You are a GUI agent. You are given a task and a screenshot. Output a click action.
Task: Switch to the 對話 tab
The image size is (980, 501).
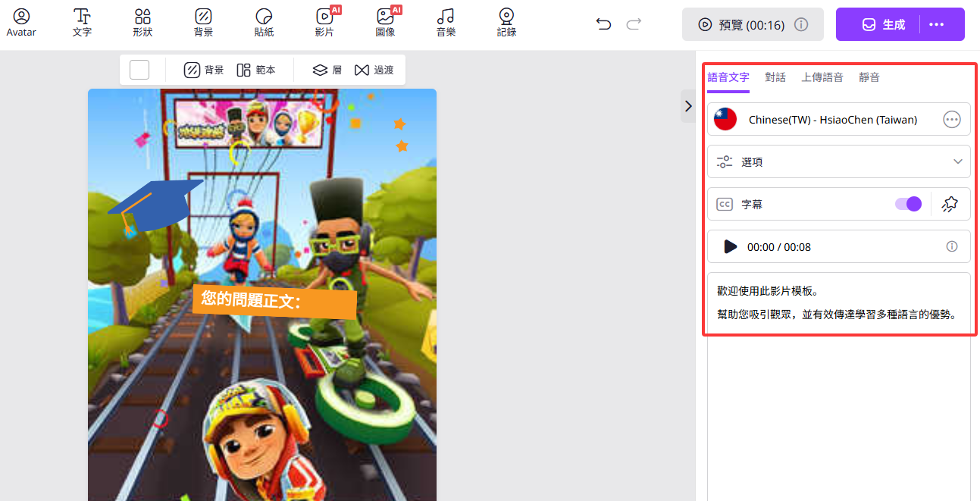coord(775,77)
